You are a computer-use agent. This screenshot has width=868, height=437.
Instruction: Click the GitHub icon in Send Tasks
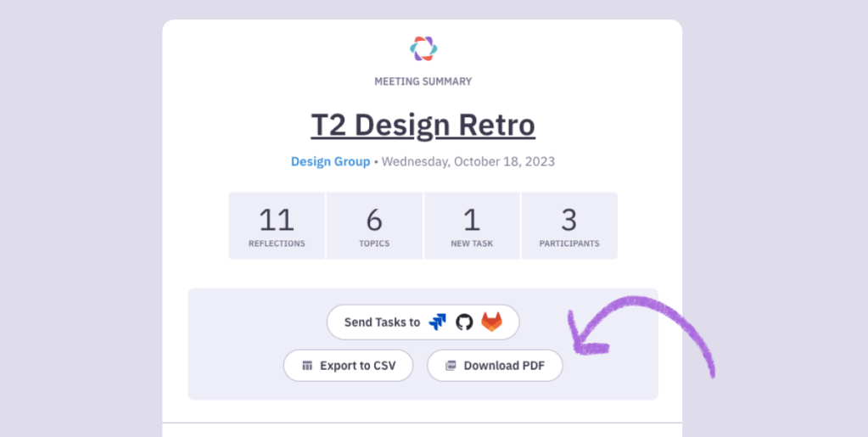(464, 322)
